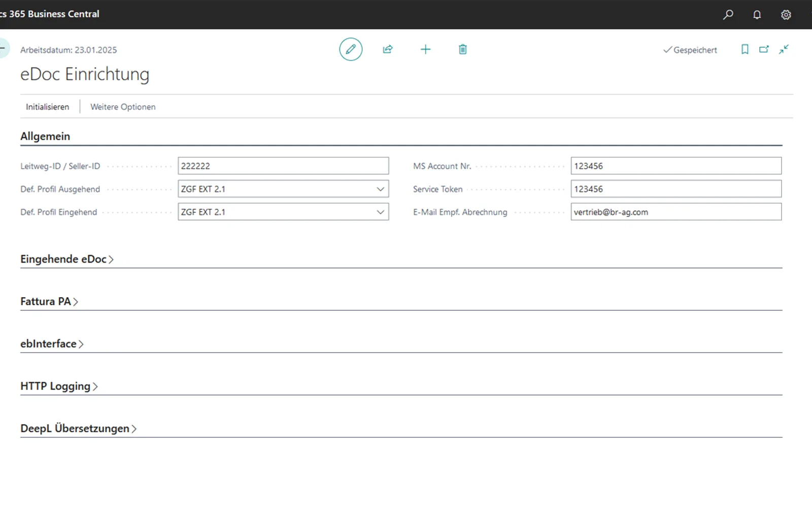
Task: Collapse the Allgemein section header
Action: click(45, 136)
